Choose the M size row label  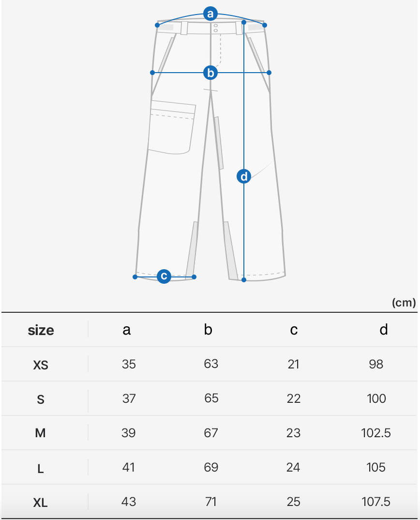[41, 433]
